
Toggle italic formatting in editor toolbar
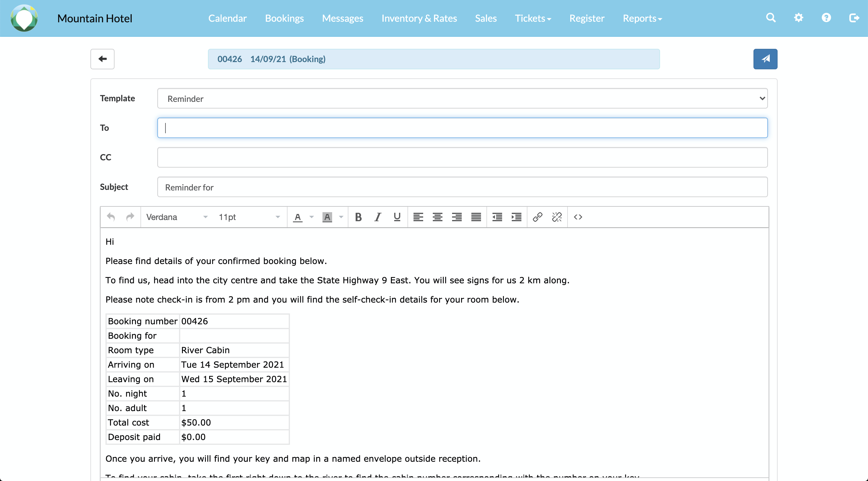[x=378, y=217]
